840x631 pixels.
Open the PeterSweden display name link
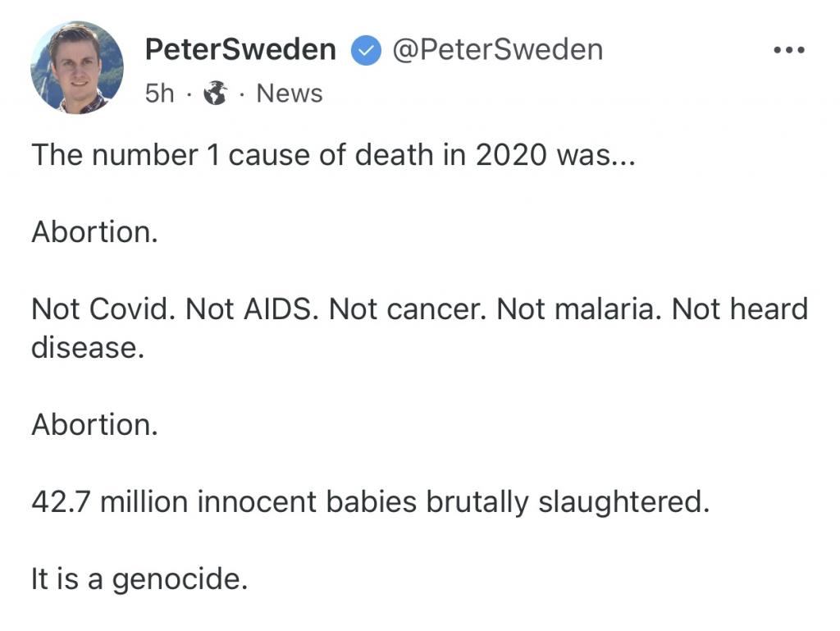[240, 50]
